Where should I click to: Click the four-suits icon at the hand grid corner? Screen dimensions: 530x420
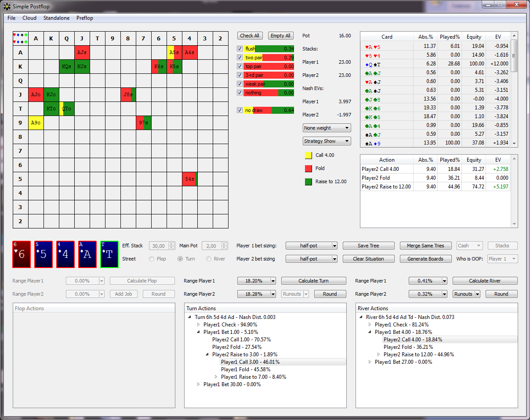21,38
